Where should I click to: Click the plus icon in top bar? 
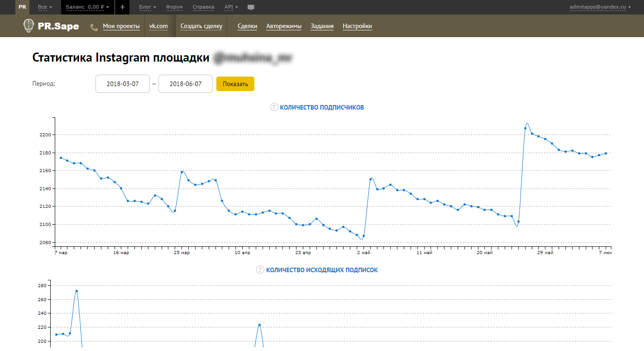(122, 7)
